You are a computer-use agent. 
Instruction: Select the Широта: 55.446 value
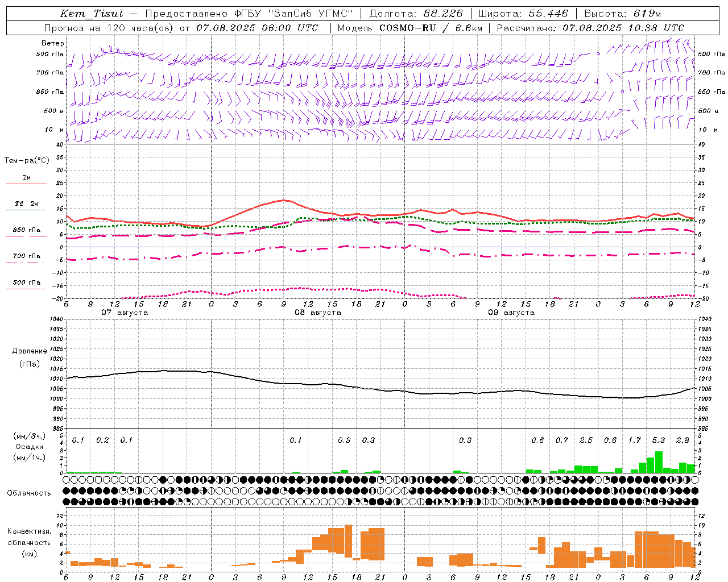click(x=523, y=14)
